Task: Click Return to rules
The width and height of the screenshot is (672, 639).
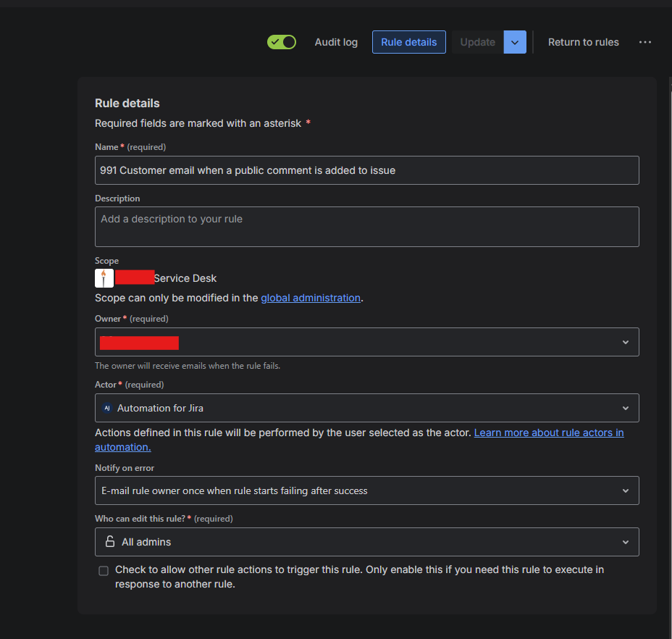Action: pyautogui.click(x=583, y=42)
